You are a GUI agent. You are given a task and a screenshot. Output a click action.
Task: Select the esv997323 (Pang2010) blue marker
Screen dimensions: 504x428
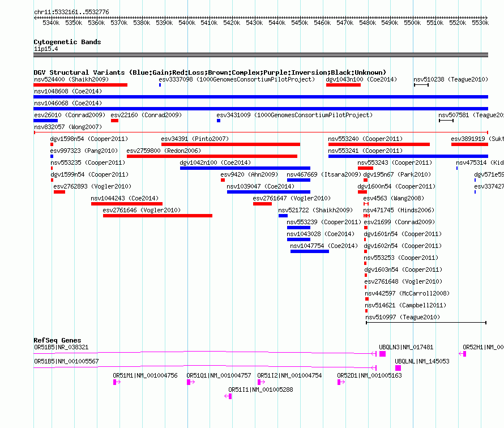52,156
